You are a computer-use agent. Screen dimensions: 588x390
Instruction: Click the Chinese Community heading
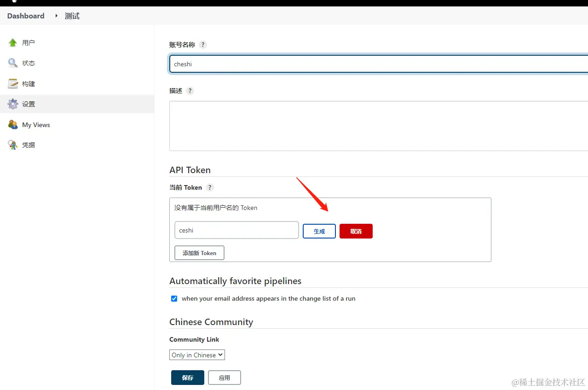[211, 322]
